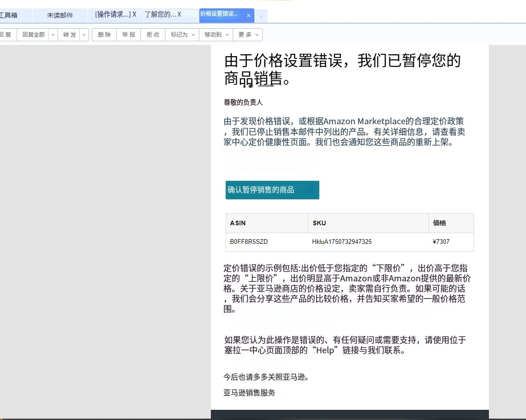Open the 标记为 dropdown
The width and height of the screenshot is (526, 420).
(x=182, y=35)
